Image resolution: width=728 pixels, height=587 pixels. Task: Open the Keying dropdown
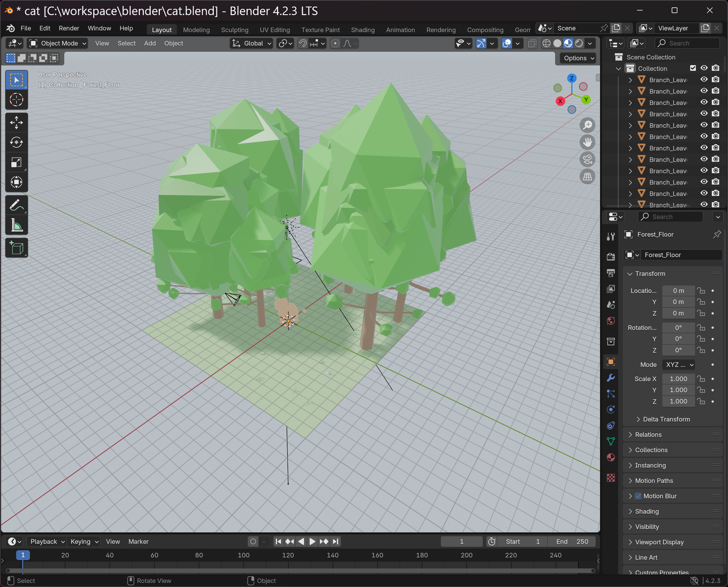84,541
